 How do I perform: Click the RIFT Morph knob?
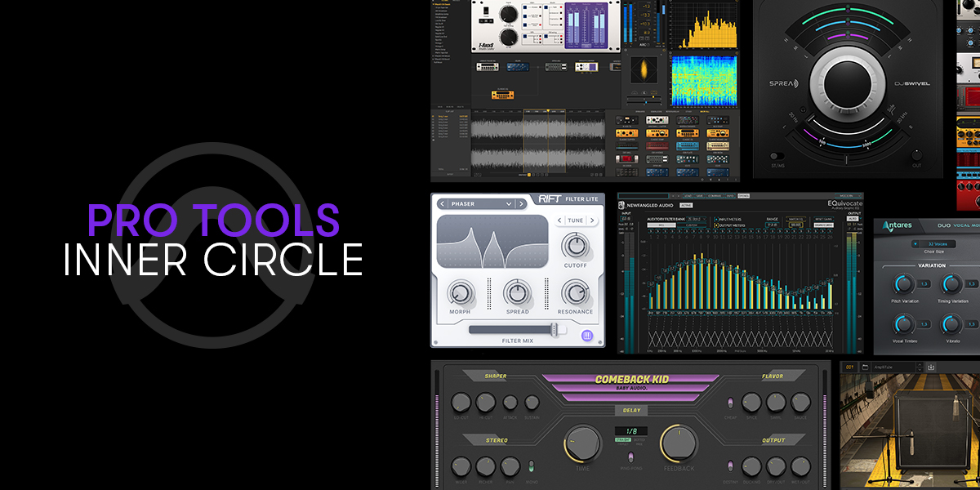tap(460, 292)
